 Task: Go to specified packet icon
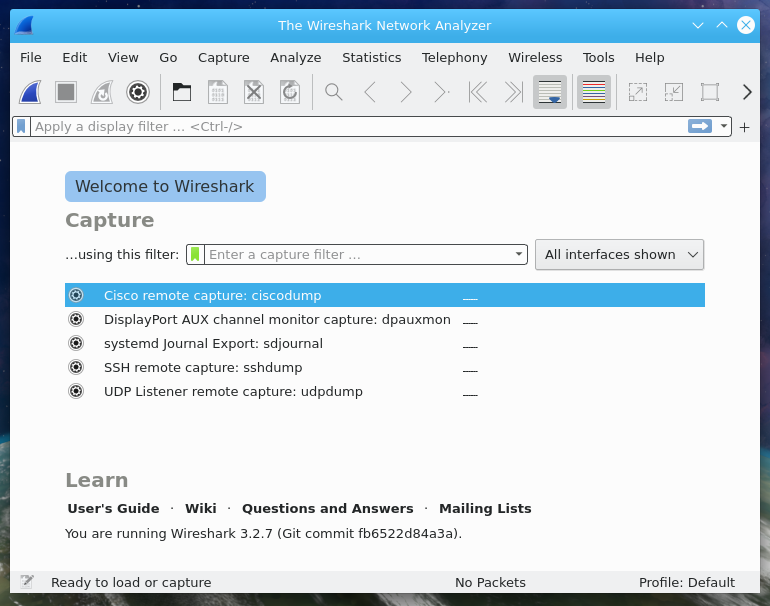(x=441, y=92)
